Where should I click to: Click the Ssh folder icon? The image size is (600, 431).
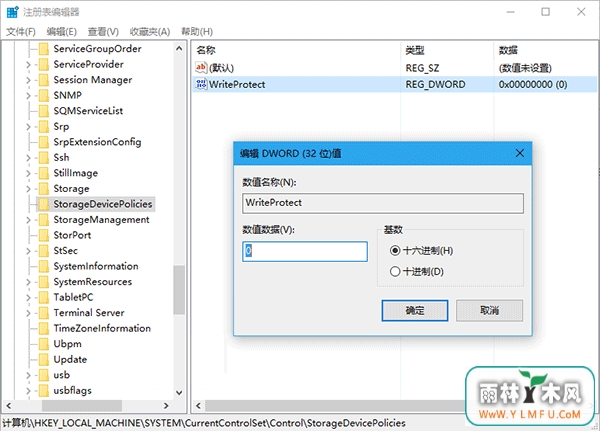(44, 157)
